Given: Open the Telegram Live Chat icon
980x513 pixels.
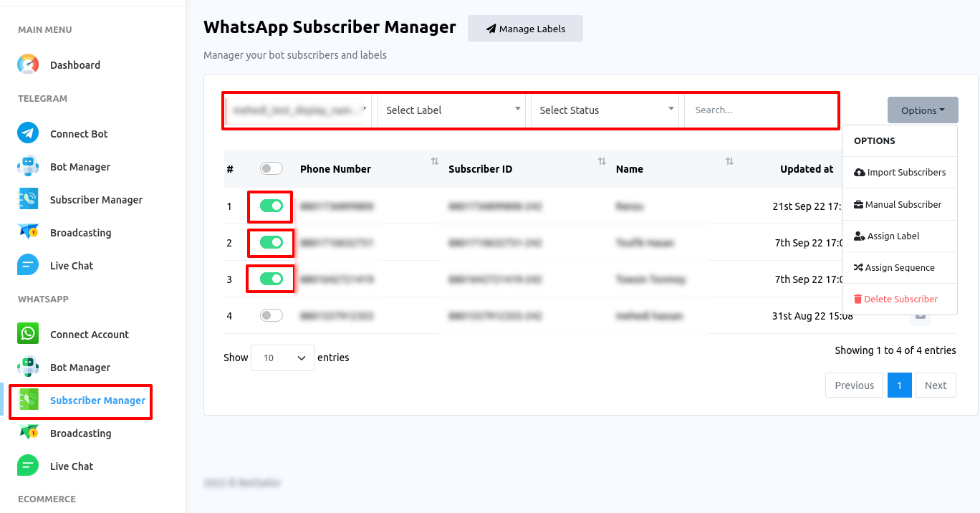Looking at the screenshot, I should [x=28, y=265].
